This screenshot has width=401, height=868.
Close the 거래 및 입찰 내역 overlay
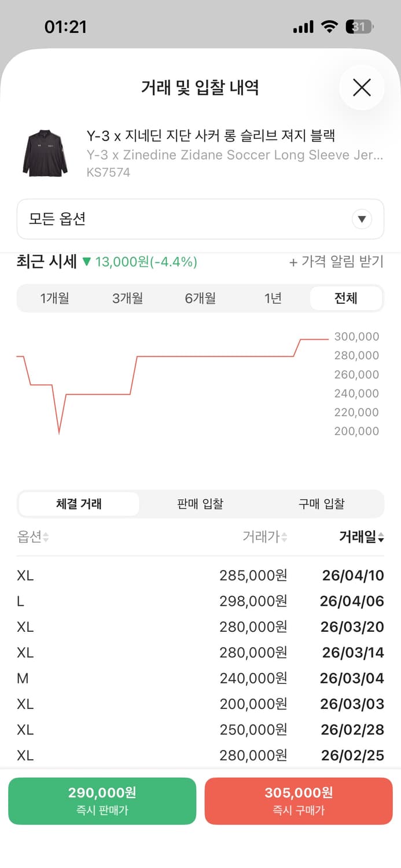click(362, 87)
